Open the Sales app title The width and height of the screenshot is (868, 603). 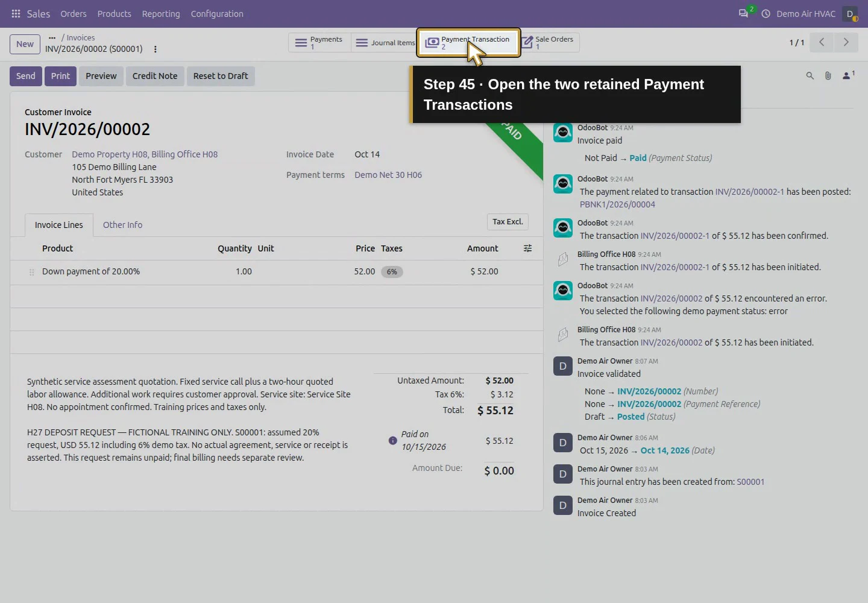(x=38, y=13)
